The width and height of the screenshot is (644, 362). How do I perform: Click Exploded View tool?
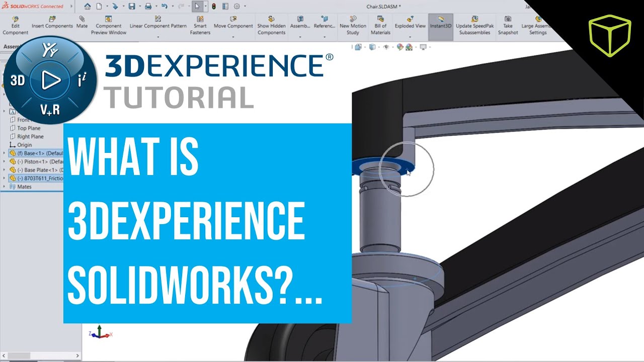tap(410, 23)
